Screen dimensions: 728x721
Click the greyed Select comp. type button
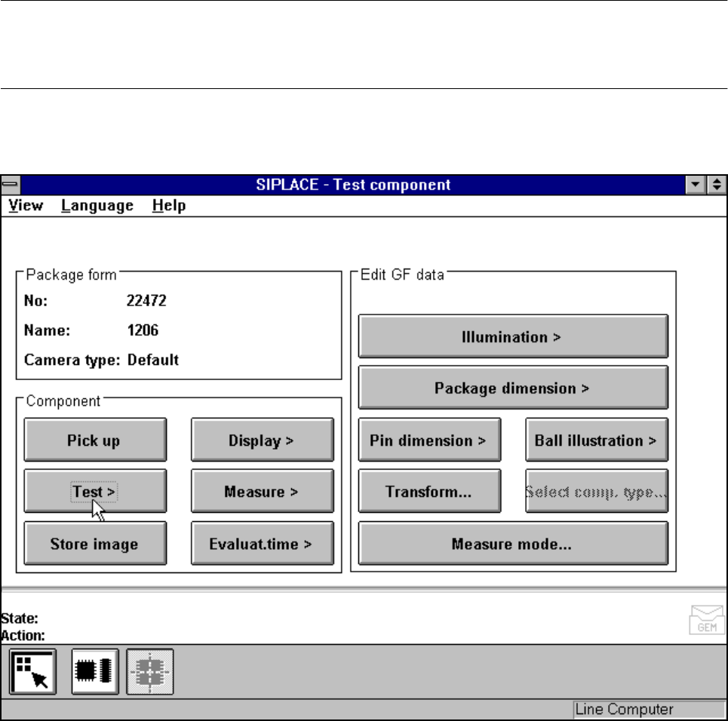(x=597, y=491)
